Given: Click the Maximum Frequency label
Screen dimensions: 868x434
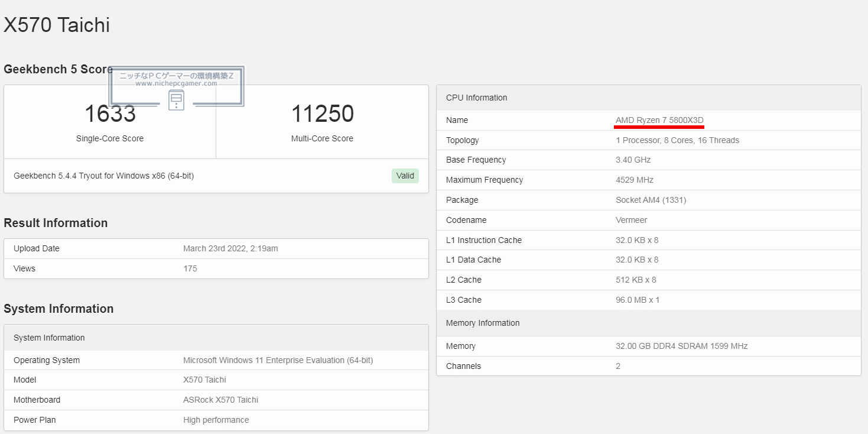Looking at the screenshot, I should (x=485, y=180).
